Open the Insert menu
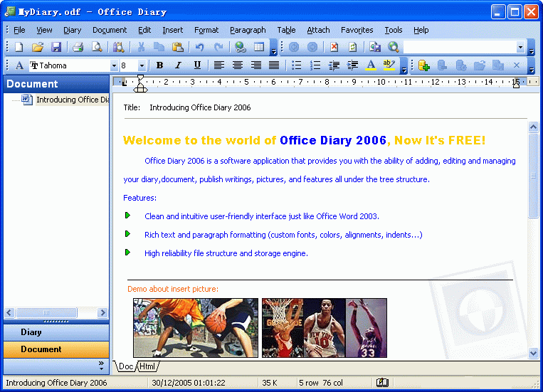This screenshot has width=543, height=392. point(172,30)
